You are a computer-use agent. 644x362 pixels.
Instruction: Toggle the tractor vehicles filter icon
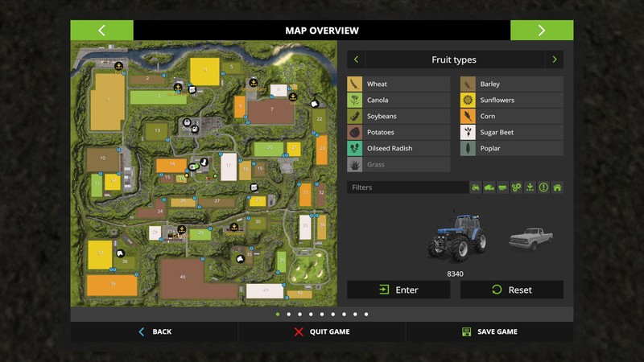[x=476, y=187]
